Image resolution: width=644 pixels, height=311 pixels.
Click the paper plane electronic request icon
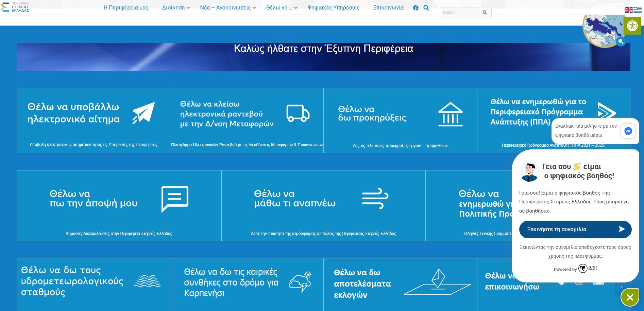click(143, 113)
